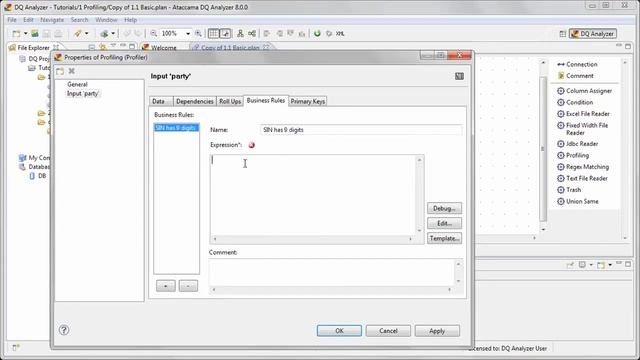Screen dimensions: 640x360
Task: Open the File menu
Action: [x=12, y=20]
